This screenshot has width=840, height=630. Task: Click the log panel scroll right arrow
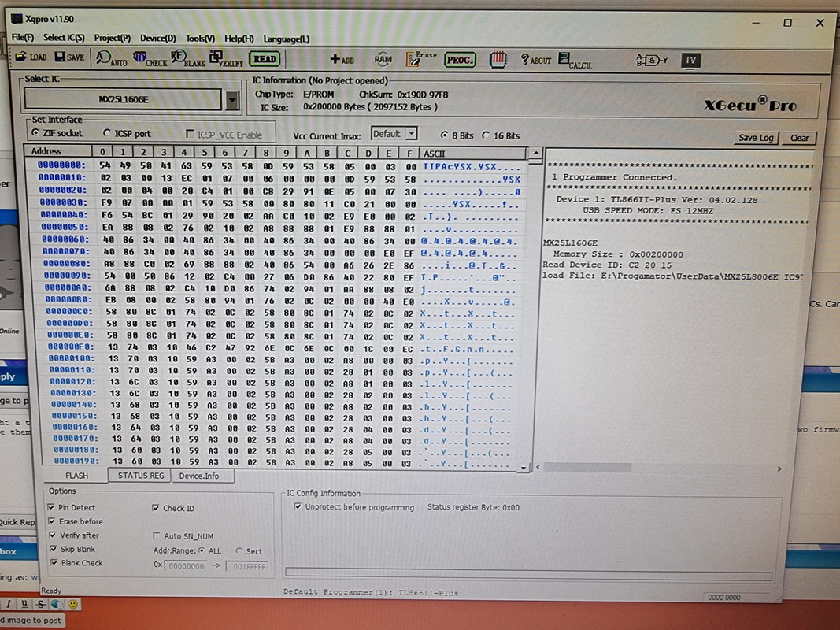click(779, 469)
